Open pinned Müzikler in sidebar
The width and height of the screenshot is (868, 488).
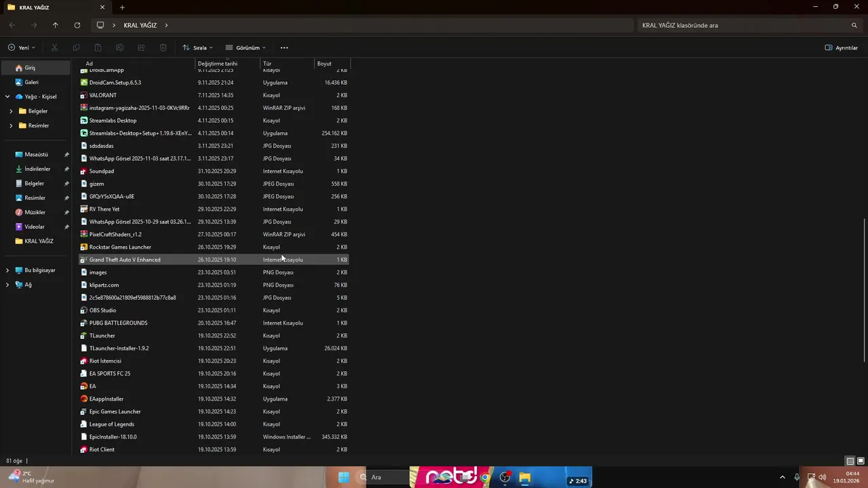[36, 212]
